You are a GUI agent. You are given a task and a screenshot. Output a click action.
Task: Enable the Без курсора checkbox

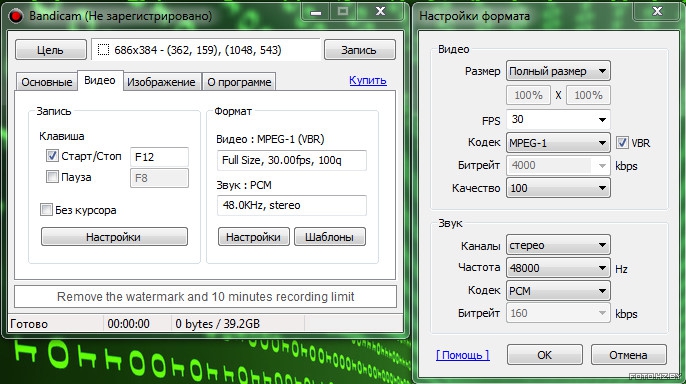coord(46,209)
